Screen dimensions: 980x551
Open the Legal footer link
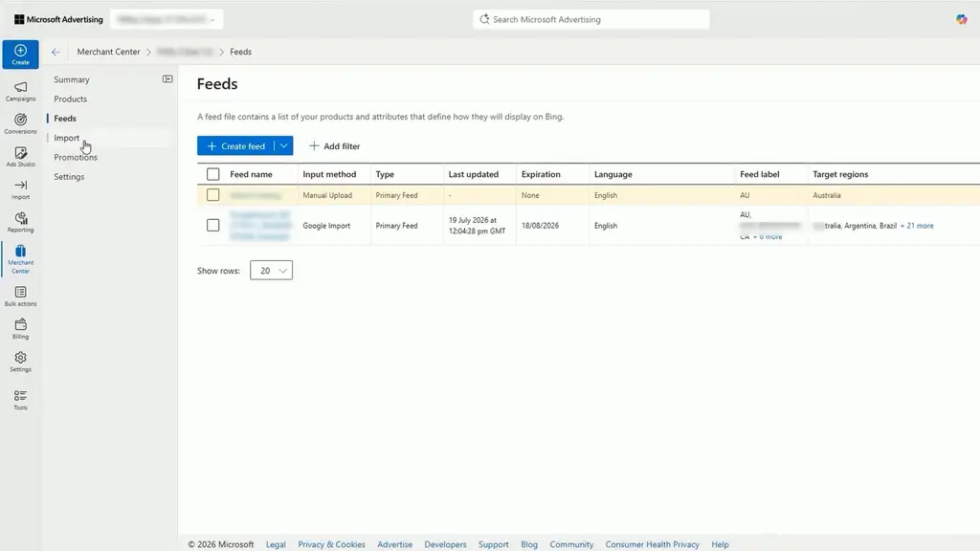(276, 544)
